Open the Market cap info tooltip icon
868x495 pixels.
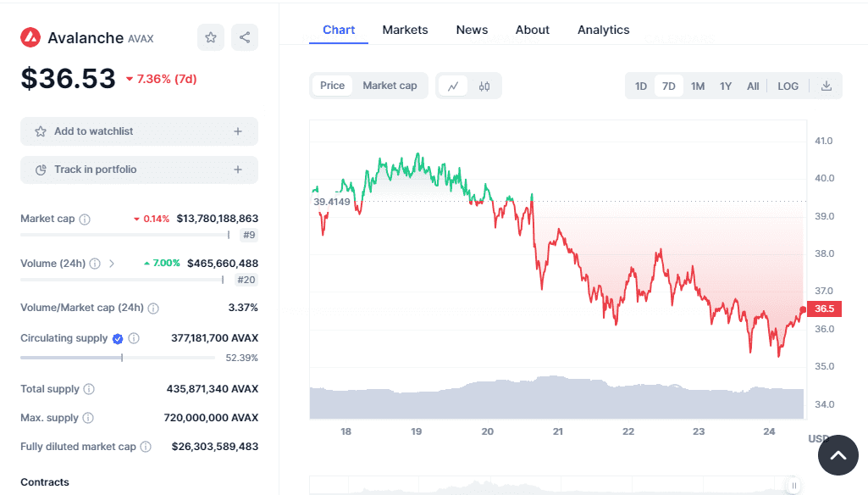tap(85, 219)
